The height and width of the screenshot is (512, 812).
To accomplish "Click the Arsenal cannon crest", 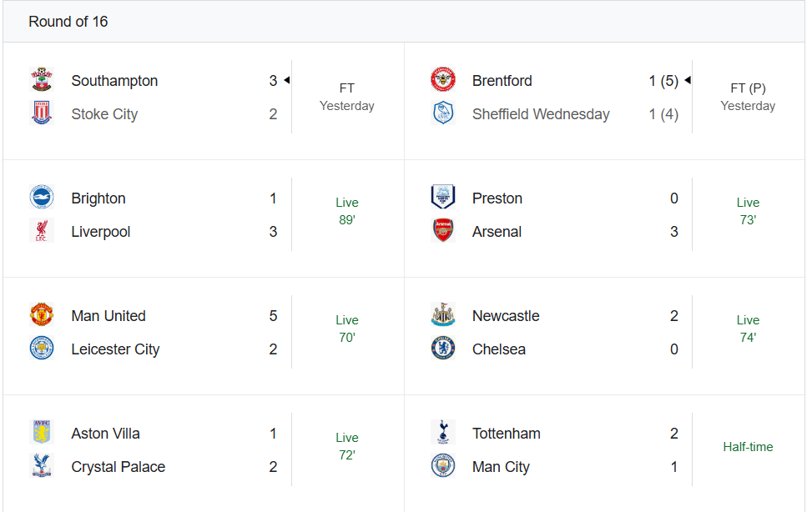I will point(443,231).
